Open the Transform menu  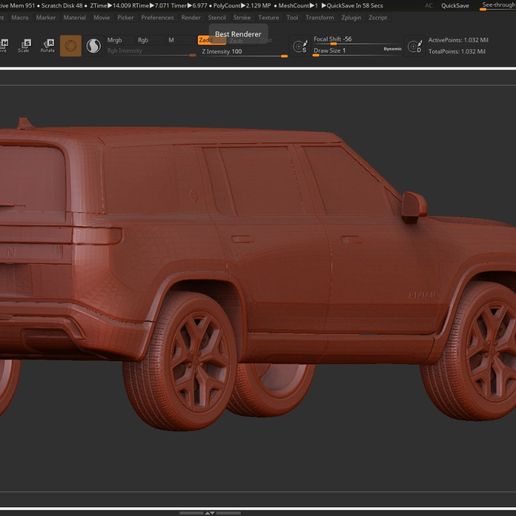pyautogui.click(x=320, y=18)
